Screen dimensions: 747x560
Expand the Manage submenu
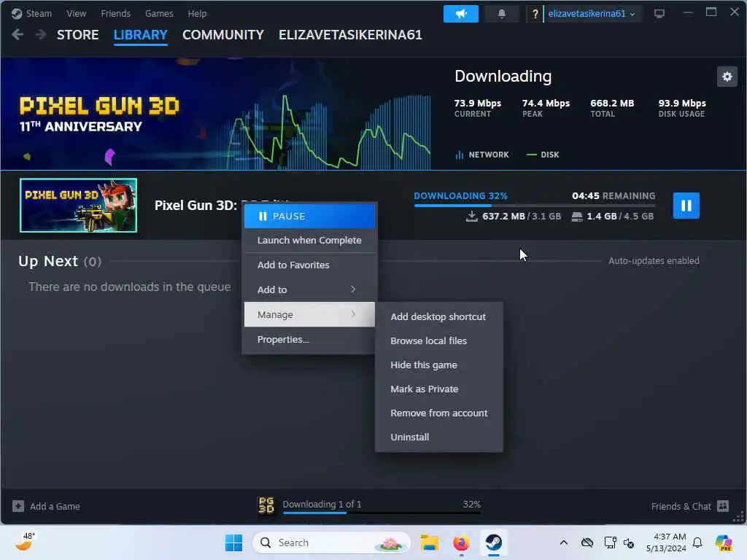point(309,314)
